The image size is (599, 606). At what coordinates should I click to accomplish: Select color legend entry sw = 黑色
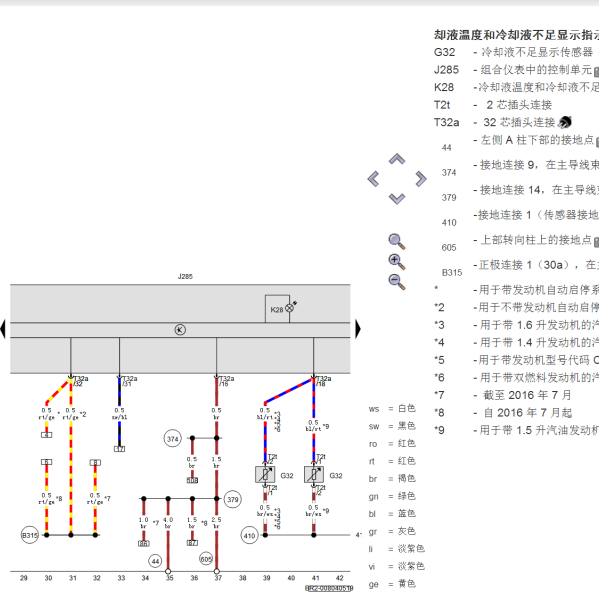(392, 426)
